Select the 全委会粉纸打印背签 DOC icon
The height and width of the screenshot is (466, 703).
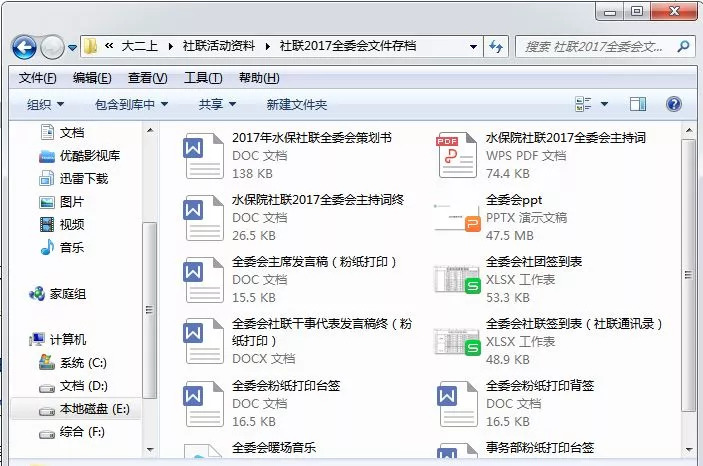tap(457, 403)
